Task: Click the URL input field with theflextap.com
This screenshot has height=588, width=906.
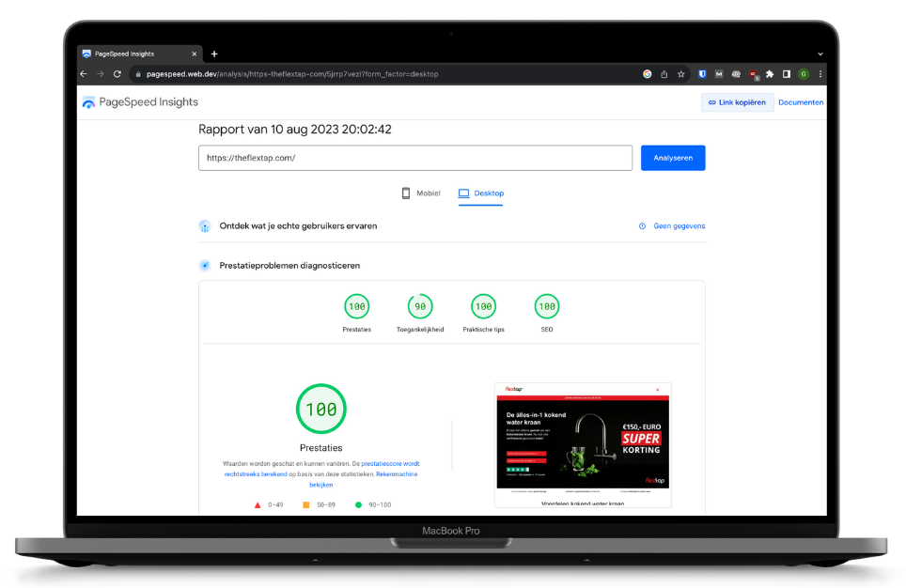Action: tap(414, 158)
